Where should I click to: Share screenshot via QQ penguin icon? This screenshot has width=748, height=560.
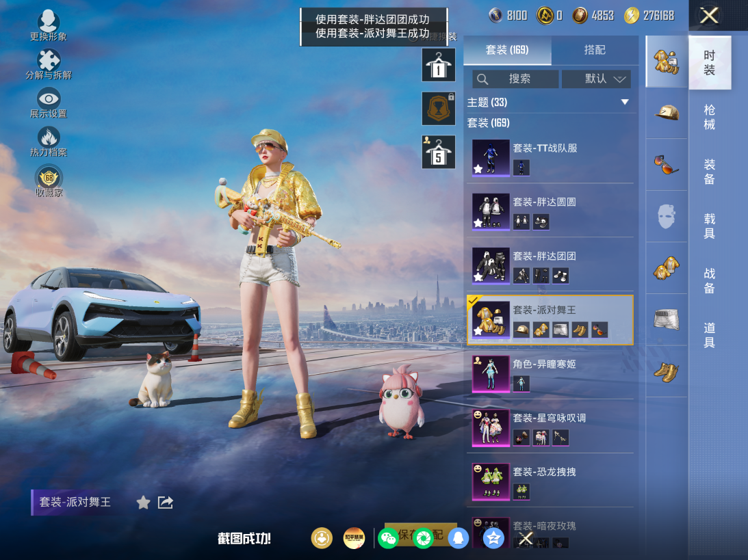[x=459, y=538]
